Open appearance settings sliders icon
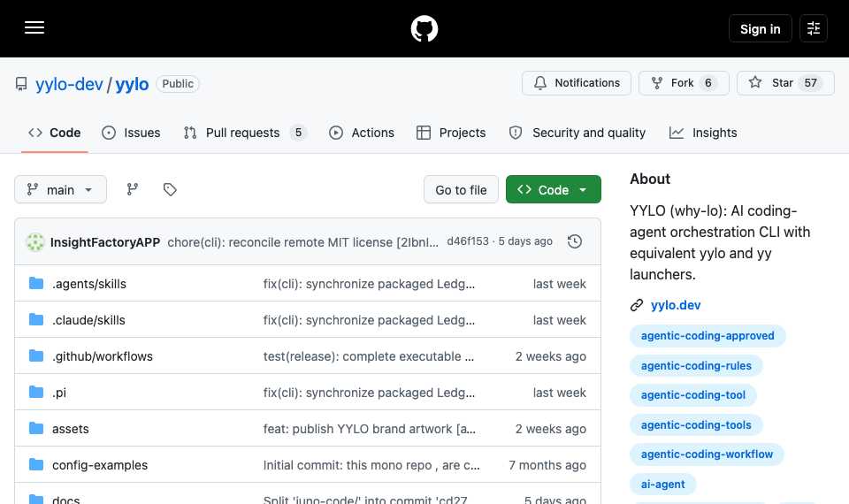The height and width of the screenshot is (504, 849). pyautogui.click(x=814, y=28)
